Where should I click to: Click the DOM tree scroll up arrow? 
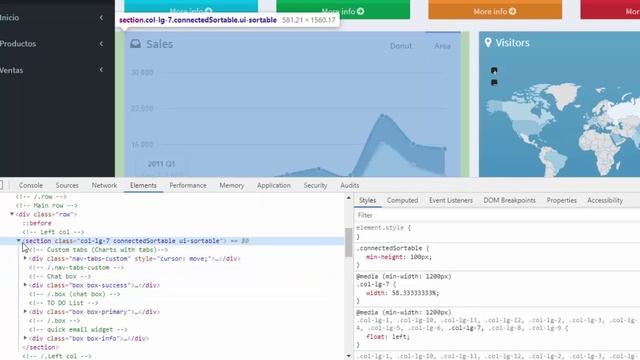[349, 198]
